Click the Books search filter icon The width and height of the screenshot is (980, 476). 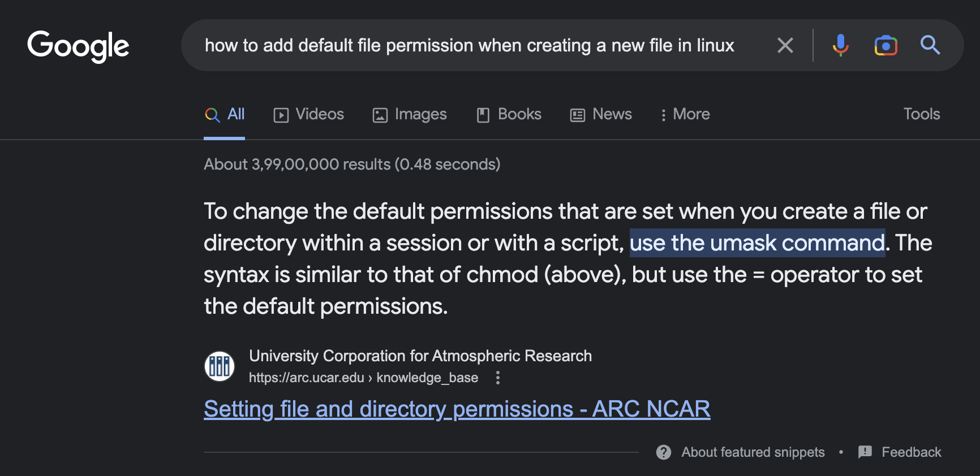pyautogui.click(x=482, y=114)
